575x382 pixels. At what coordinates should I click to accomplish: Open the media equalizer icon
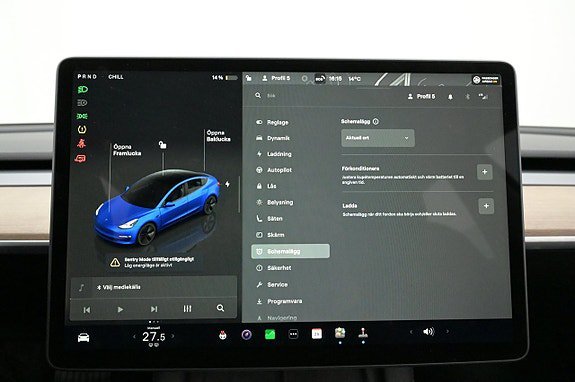click(x=187, y=309)
